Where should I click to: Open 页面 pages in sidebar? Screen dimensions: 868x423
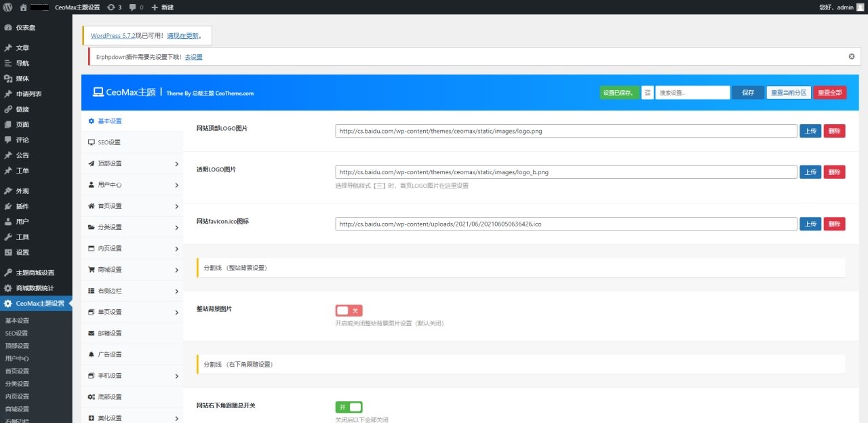click(36, 125)
